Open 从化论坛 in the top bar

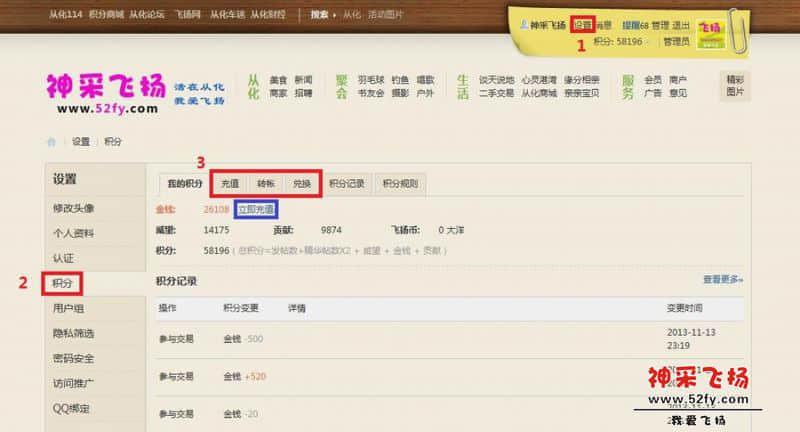pyautogui.click(x=146, y=14)
